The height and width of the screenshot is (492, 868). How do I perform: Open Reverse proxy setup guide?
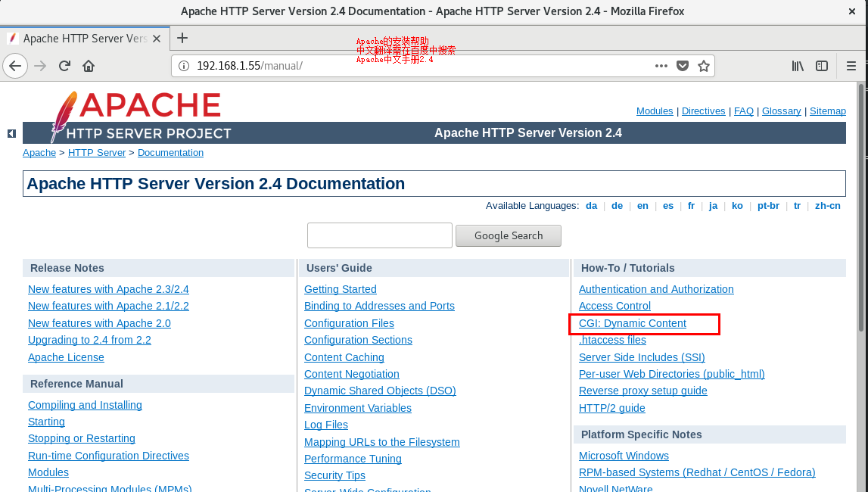coord(642,391)
